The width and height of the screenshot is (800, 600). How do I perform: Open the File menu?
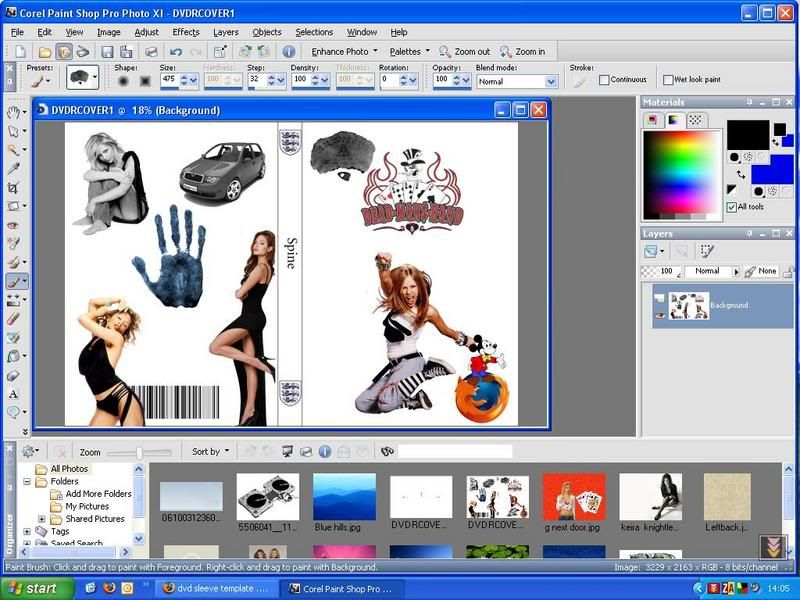tap(17, 32)
